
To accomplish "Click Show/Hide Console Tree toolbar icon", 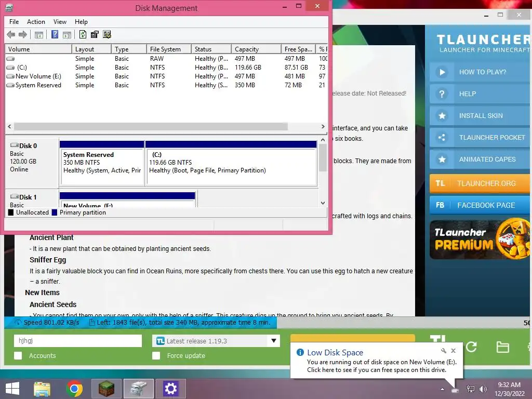I will pyautogui.click(x=38, y=35).
